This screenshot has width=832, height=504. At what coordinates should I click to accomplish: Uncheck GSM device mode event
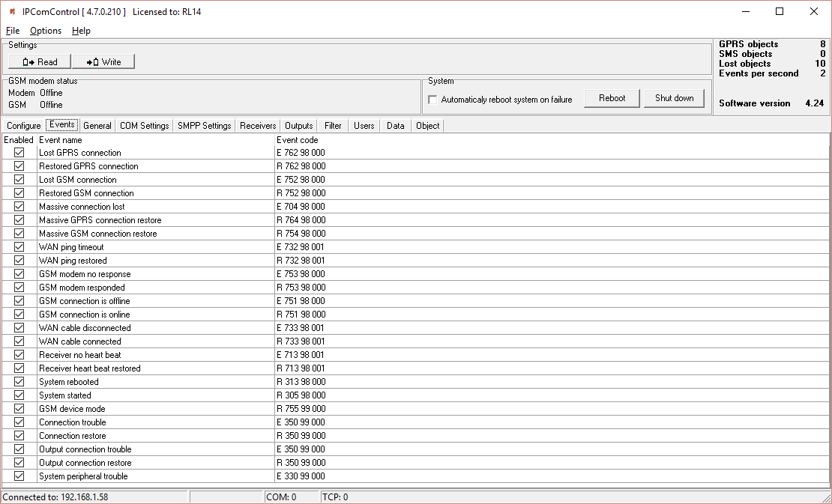coord(19,409)
